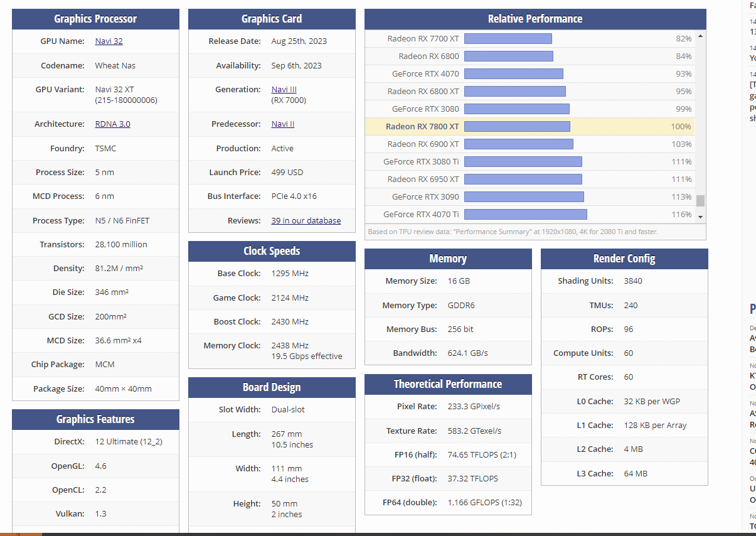Click the '32 KB per WGP' L0 cache value

click(652, 402)
